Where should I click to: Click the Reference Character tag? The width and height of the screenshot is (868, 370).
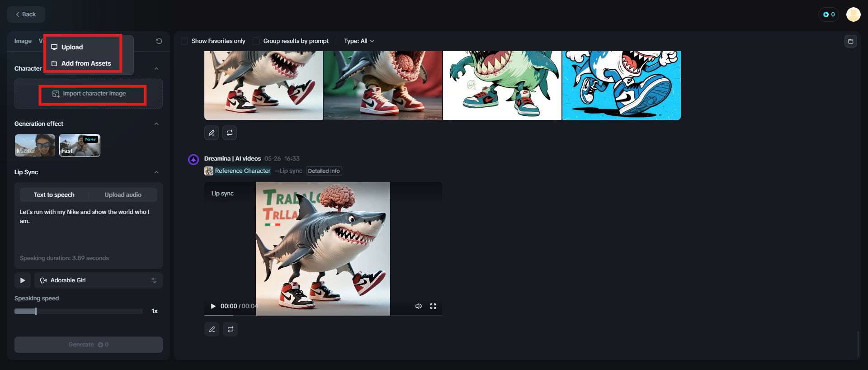pyautogui.click(x=243, y=171)
